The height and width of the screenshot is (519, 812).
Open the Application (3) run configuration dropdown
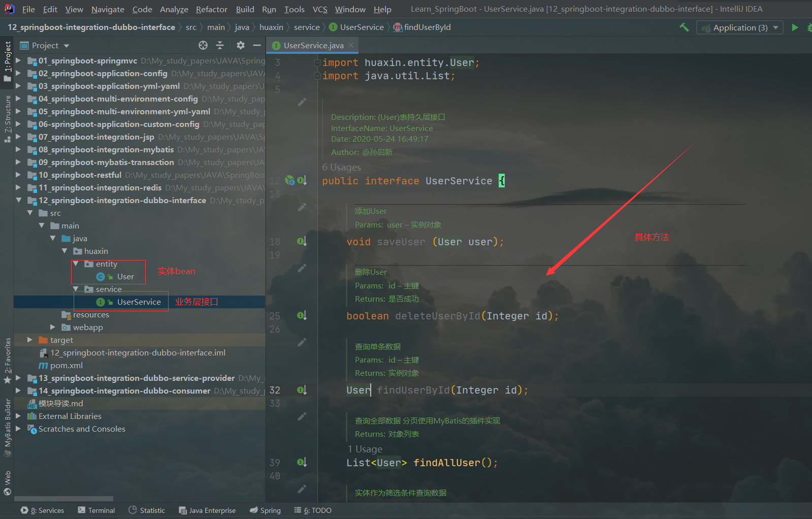pos(740,28)
